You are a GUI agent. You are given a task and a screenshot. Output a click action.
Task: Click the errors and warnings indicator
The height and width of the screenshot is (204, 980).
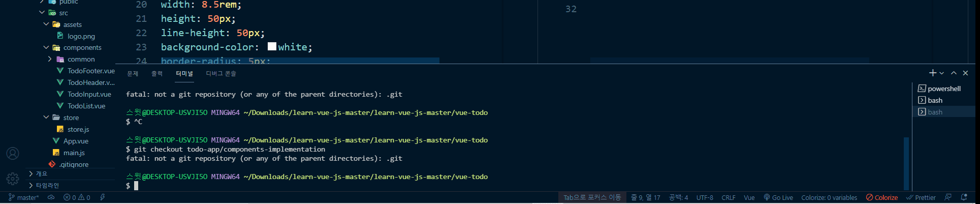pyautogui.click(x=77, y=197)
